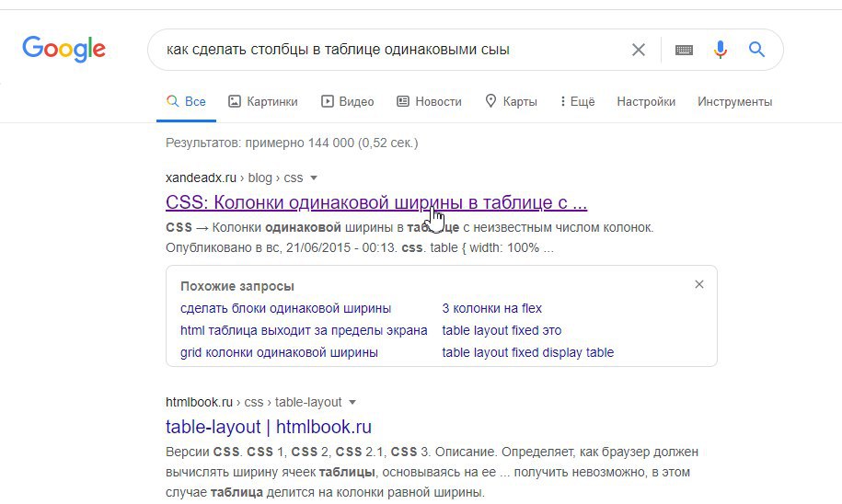Screen dimensions: 842x504
Task: Open the on-screen keyboard icon
Action: coord(684,50)
